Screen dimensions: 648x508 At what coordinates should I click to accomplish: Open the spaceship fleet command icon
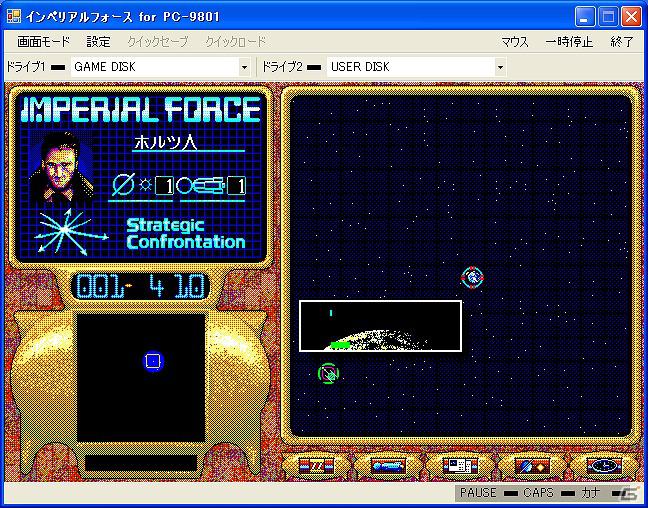pyautogui.click(x=388, y=466)
